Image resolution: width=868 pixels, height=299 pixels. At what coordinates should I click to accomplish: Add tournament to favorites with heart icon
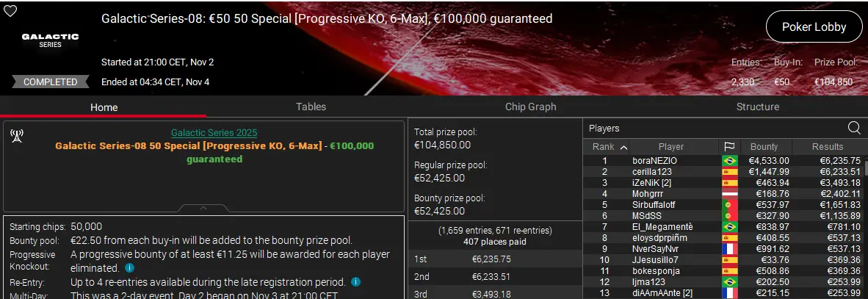pyautogui.click(x=10, y=11)
